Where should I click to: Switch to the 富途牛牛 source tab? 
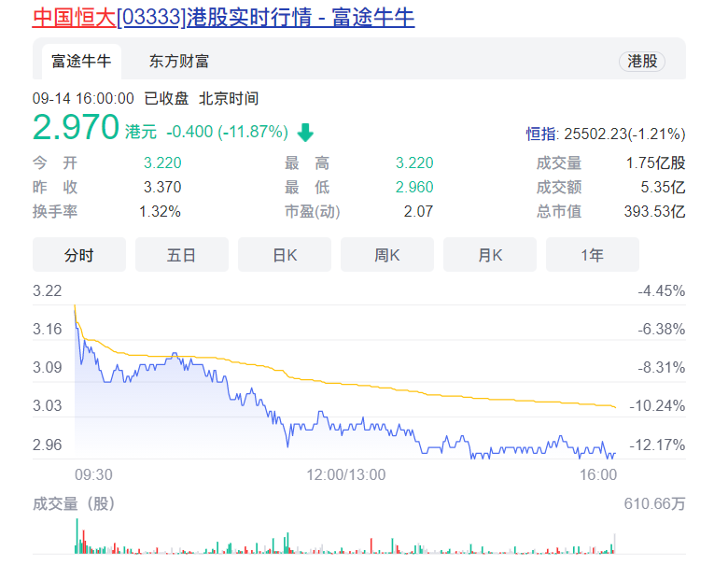point(81,62)
